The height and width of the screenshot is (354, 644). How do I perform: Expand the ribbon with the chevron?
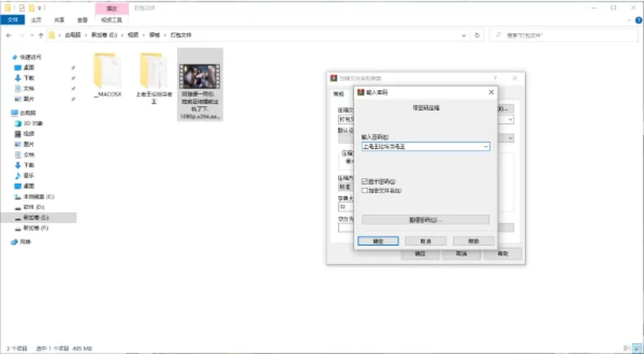coord(629,19)
